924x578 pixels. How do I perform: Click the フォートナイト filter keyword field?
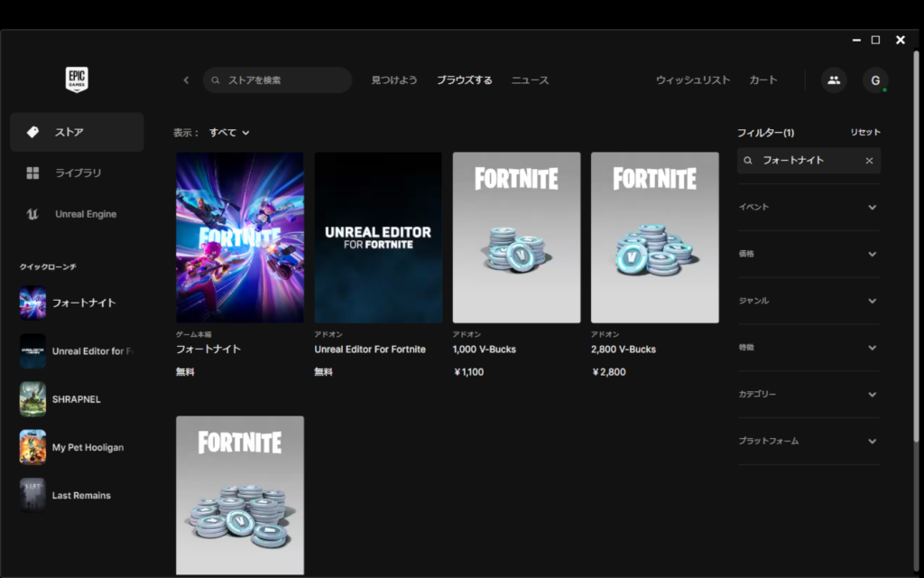tap(809, 161)
